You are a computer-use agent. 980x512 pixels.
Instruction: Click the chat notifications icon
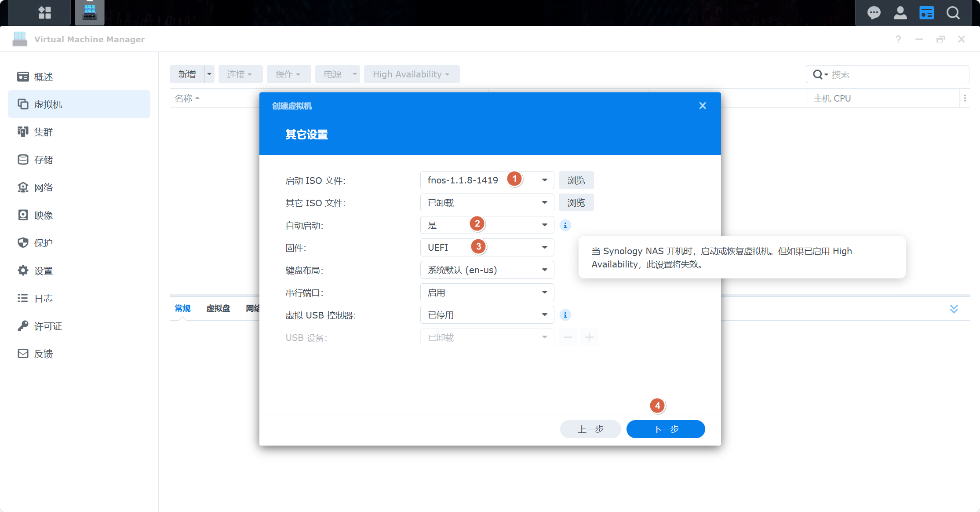tap(874, 13)
